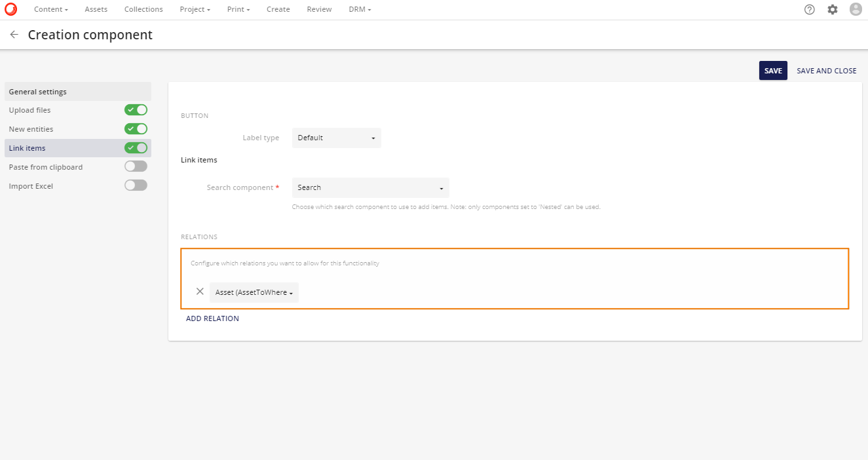Click the SAVE AND CLOSE button
This screenshot has height=460, width=868.
[x=826, y=70]
